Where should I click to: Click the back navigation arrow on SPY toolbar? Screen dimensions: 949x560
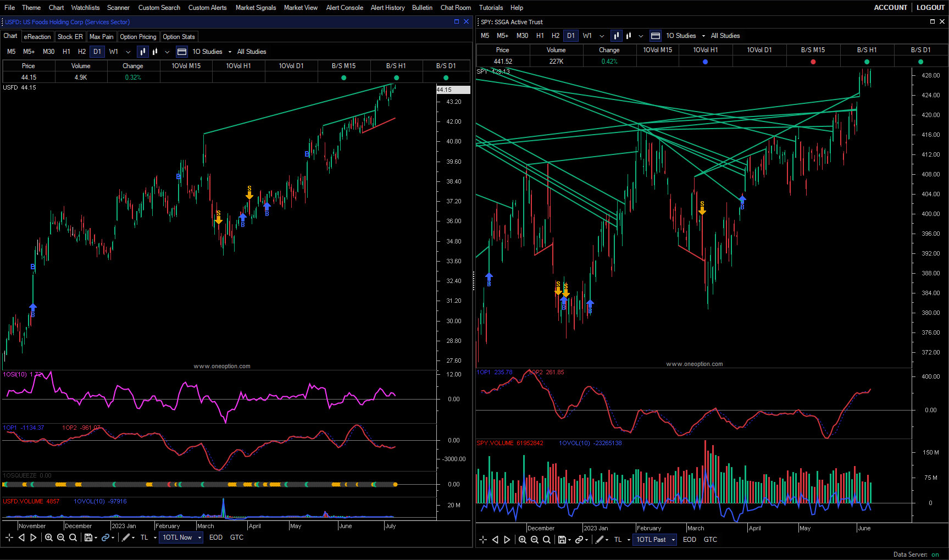click(x=495, y=540)
